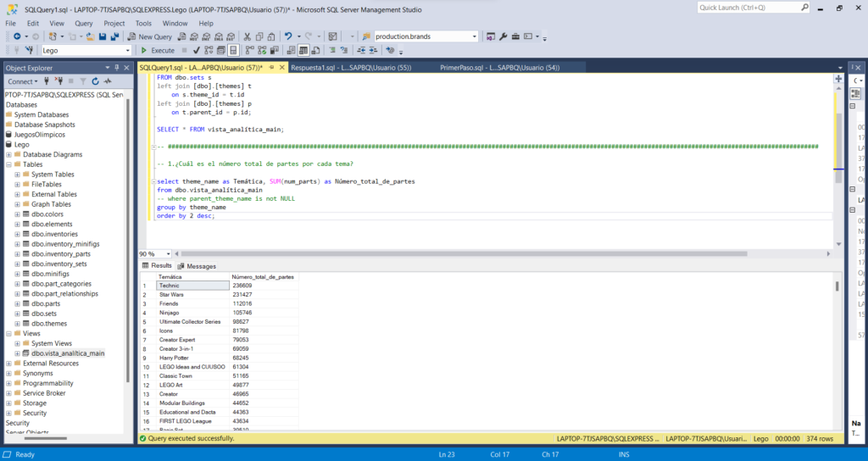The height and width of the screenshot is (461, 868).
Task: Click the Connect button in Object Explorer
Action: click(21, 81)
